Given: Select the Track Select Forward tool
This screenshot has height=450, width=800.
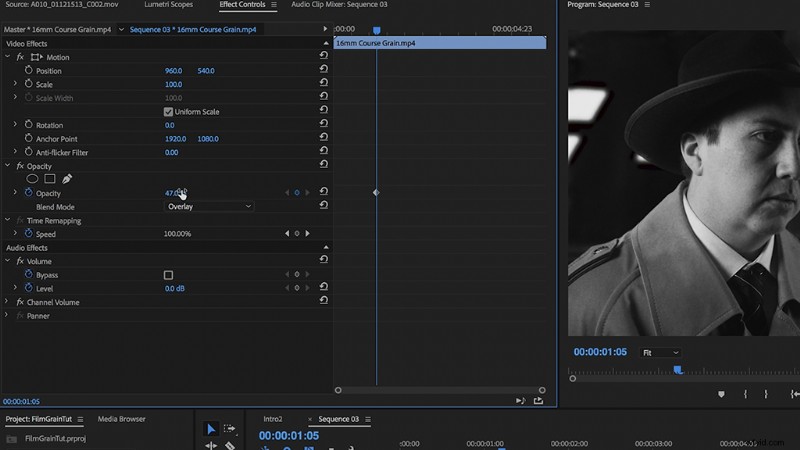Looking at the screenshot, I should point(229,429).
